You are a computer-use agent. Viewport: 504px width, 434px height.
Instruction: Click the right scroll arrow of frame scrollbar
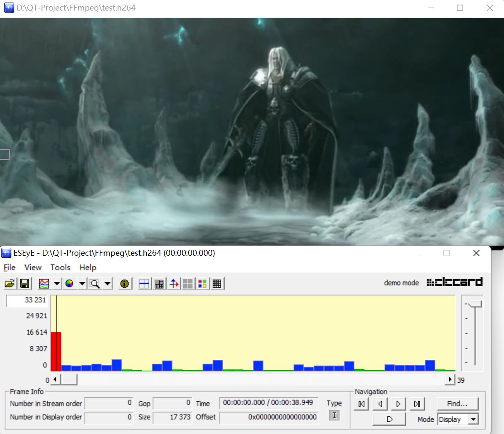[x=450, y=380]
